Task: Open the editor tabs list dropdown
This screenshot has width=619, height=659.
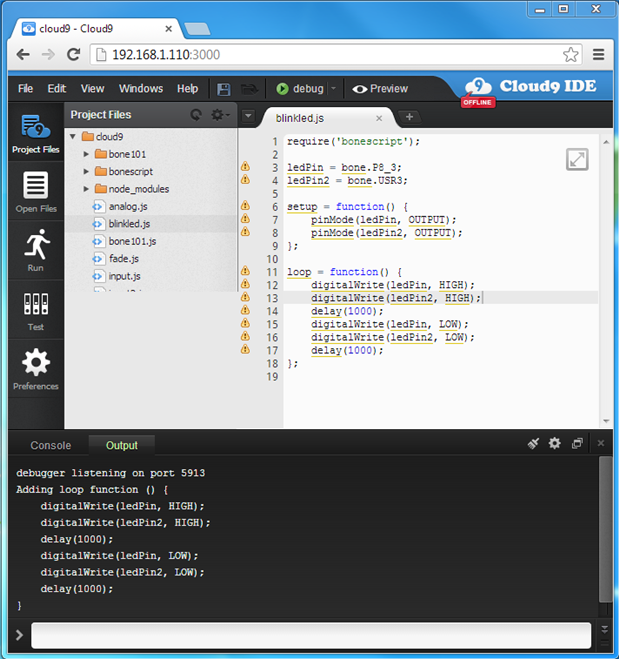Action: 248,116
